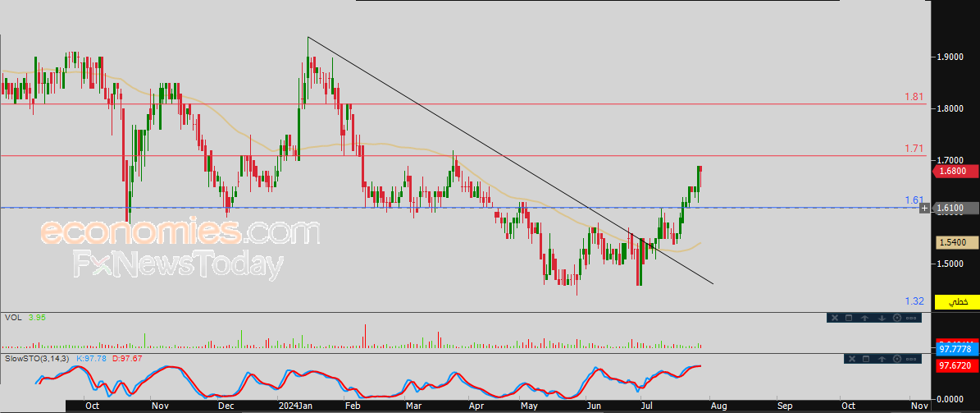
Task: Click the K:97.78 stochastic readout
Action: 92,359
